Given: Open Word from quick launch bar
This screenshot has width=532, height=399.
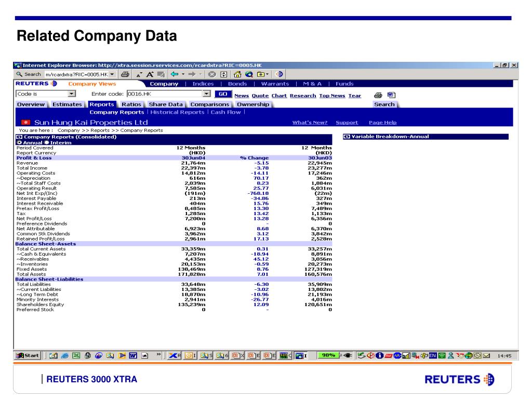Looking at the screenshot, I should point(133,355).
